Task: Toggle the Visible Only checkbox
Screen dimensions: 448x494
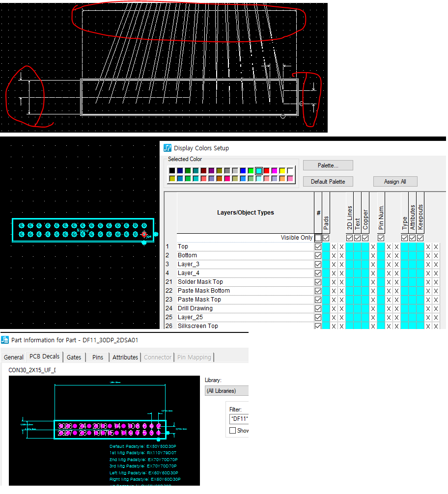Action: click(x=318, y=238)
